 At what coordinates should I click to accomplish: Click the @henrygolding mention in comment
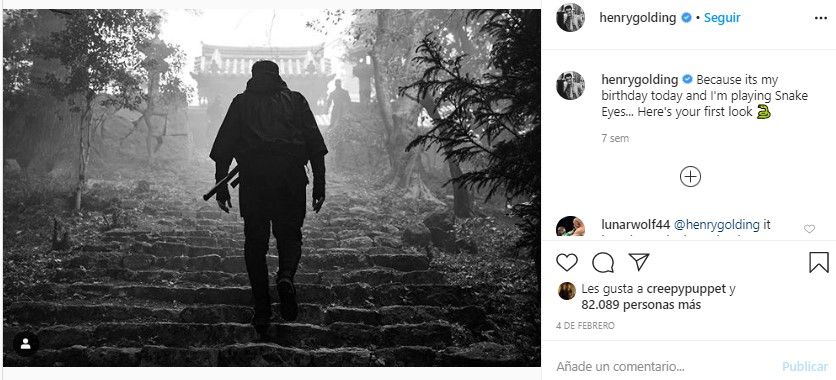point(717,225)
